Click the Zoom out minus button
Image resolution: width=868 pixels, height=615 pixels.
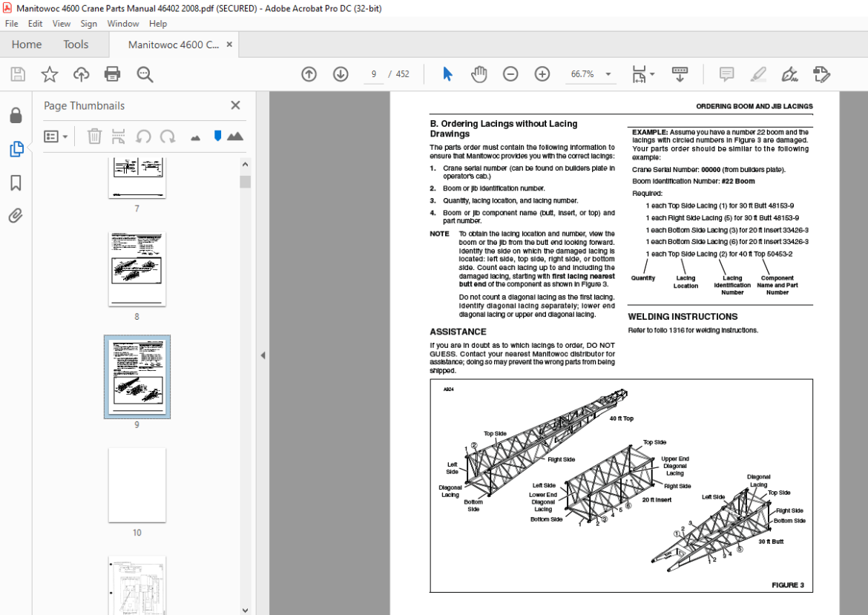pos(510,74)
